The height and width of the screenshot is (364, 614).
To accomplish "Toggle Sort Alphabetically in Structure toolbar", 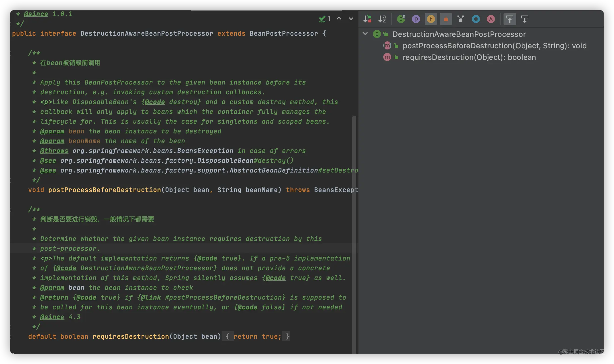I will [x=382, y=19].
